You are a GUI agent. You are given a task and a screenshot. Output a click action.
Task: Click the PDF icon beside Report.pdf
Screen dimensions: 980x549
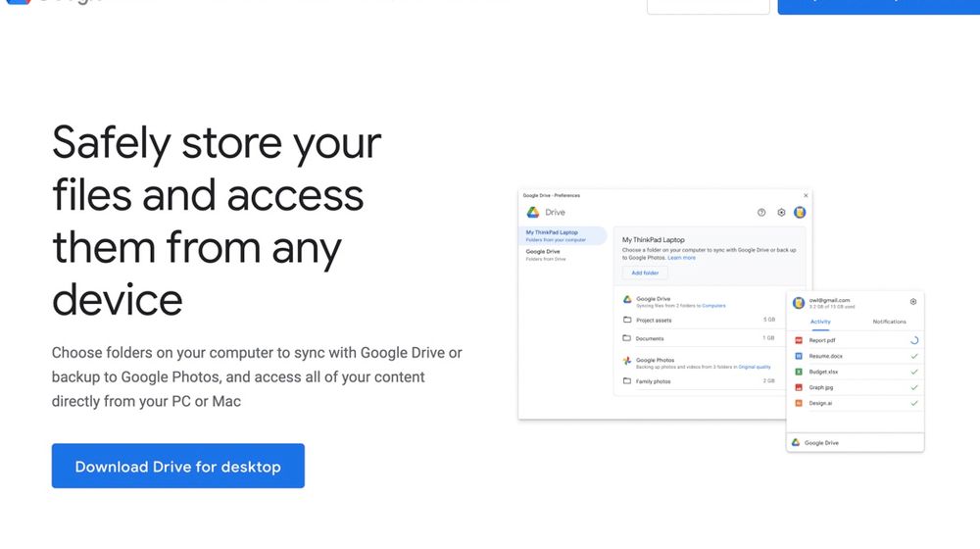click(x=798, y=341)
